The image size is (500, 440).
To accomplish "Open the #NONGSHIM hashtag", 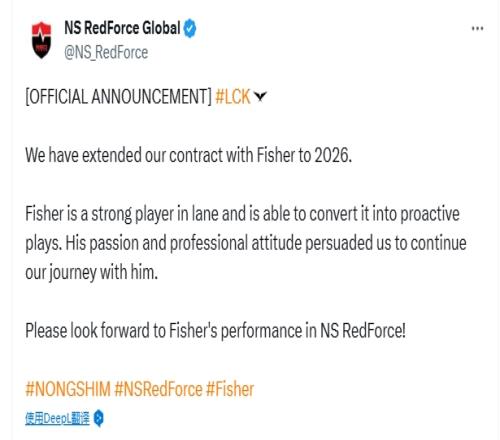I will click(68, 389).
